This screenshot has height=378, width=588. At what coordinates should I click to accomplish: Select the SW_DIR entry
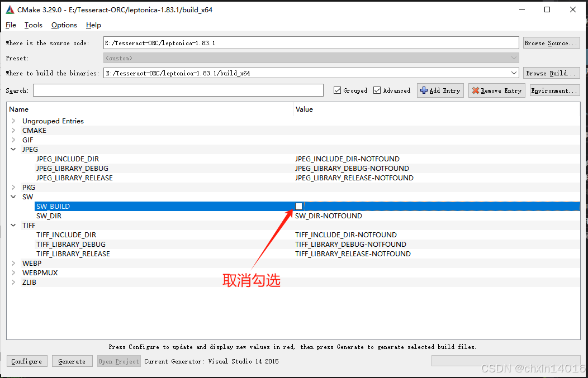click(x=49, y=216)
